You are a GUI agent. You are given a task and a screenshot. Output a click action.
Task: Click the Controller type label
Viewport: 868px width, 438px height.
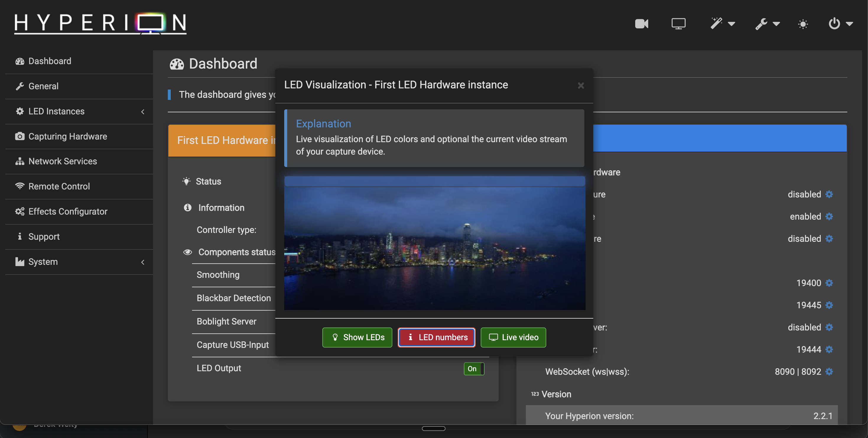coord(226,230)
